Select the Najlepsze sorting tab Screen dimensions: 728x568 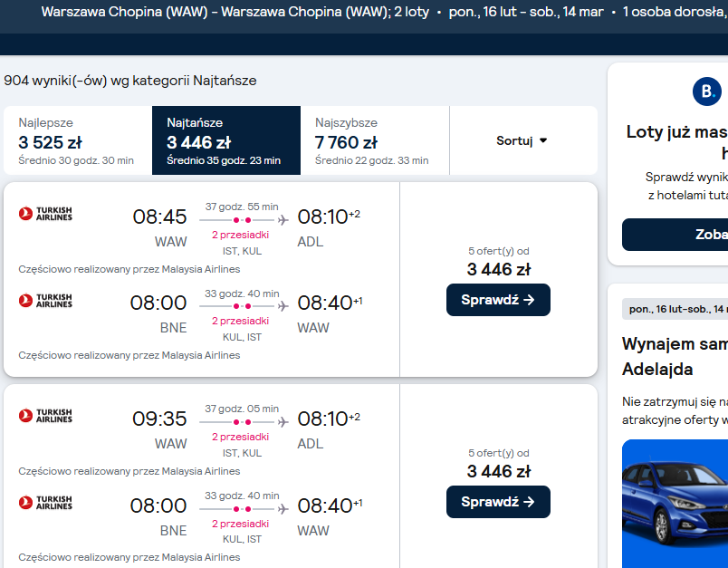[x=78, y=140]
